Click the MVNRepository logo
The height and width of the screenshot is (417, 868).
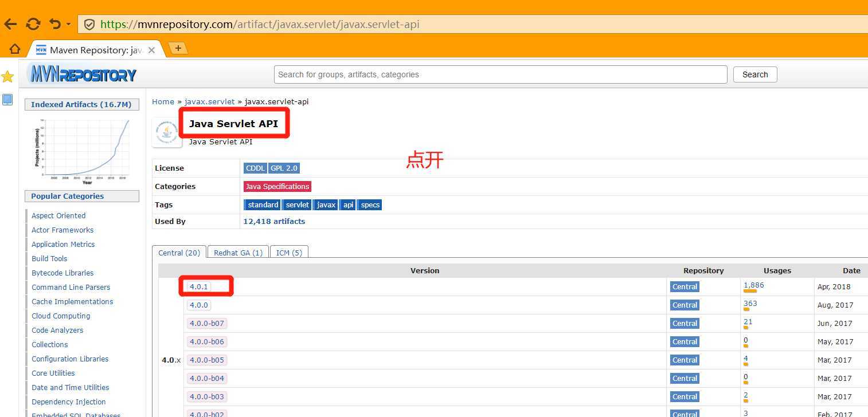(83, 74)
